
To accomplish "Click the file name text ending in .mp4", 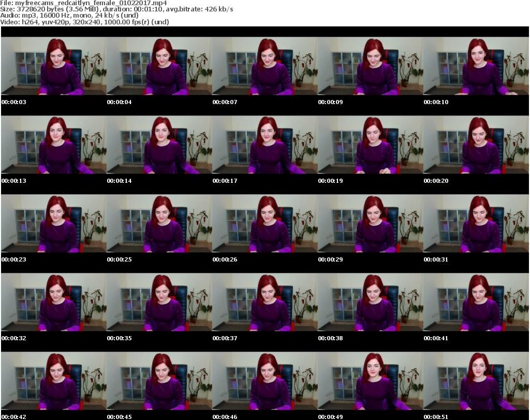I will coord(91,3).
